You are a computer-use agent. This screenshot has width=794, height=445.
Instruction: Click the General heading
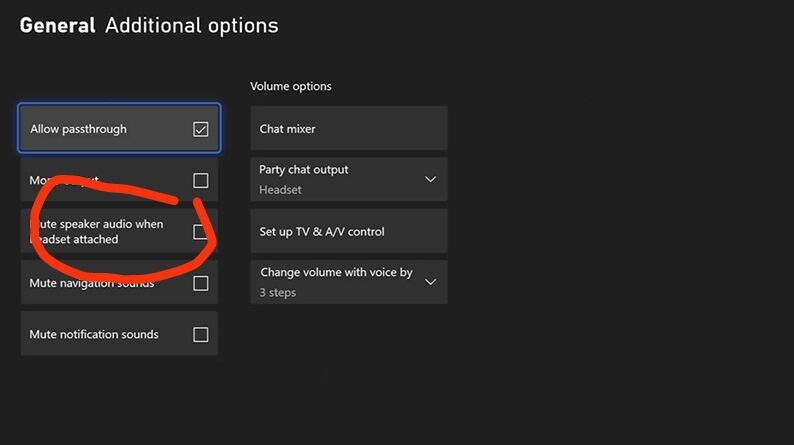click(57, 25)
